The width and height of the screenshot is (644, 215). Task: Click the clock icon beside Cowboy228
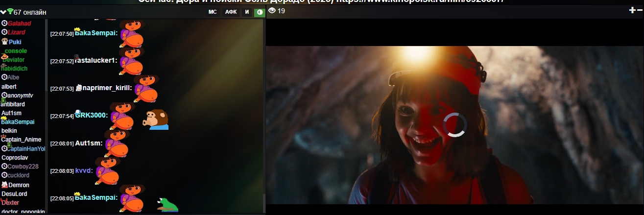click(x=4, y=167)
